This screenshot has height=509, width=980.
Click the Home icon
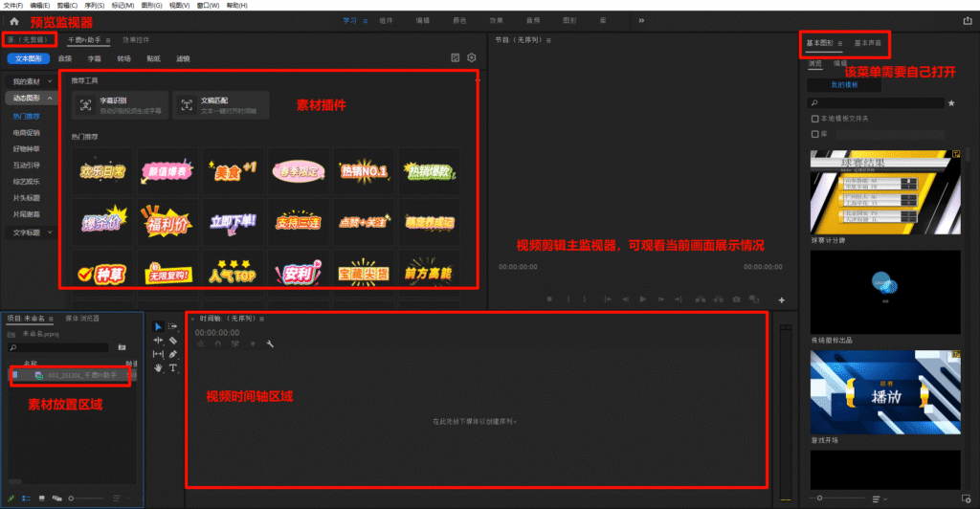click(x=14, y=20)
